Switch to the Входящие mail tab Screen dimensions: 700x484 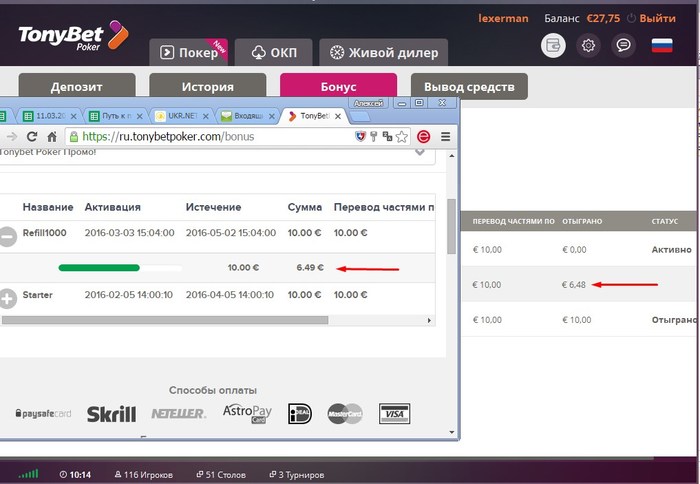[x=247, y=116]
